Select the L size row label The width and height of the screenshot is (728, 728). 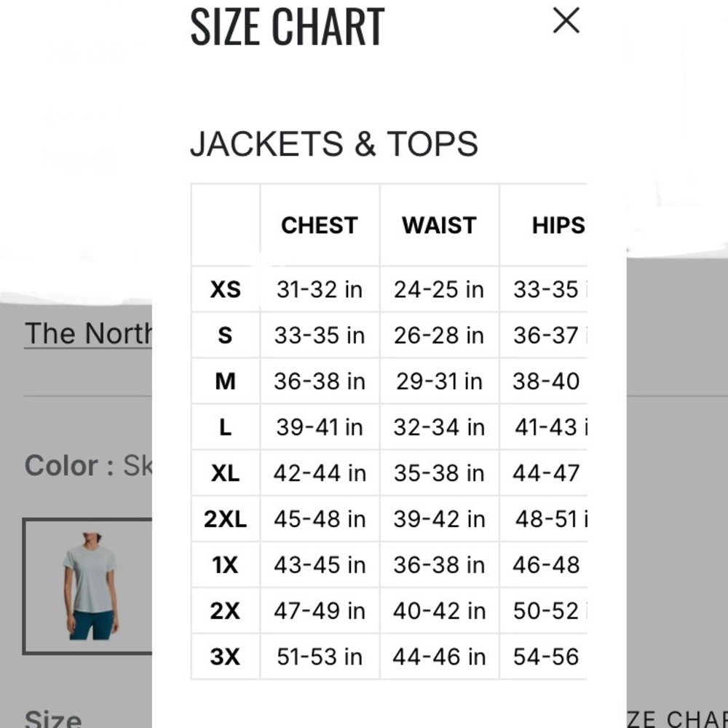226,427
